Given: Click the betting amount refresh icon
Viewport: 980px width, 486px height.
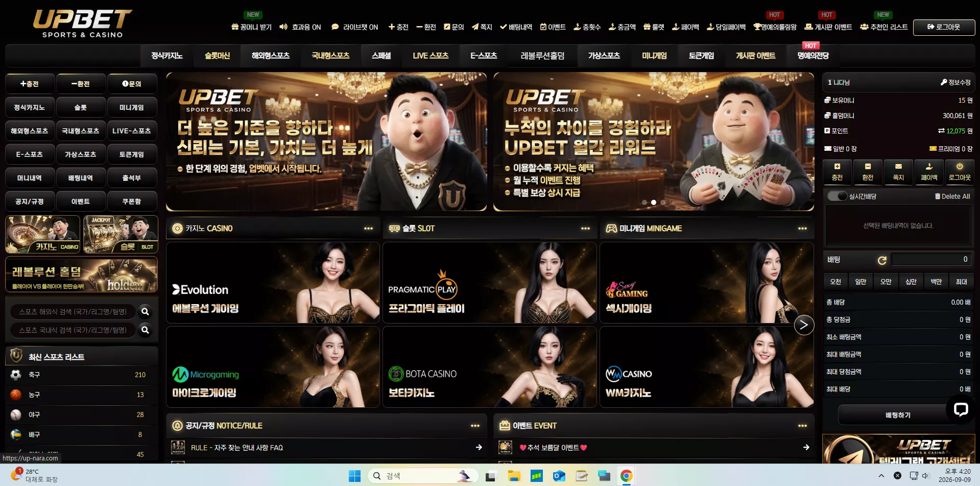Looking at the screenshot, I should click(x=881, y=261).
